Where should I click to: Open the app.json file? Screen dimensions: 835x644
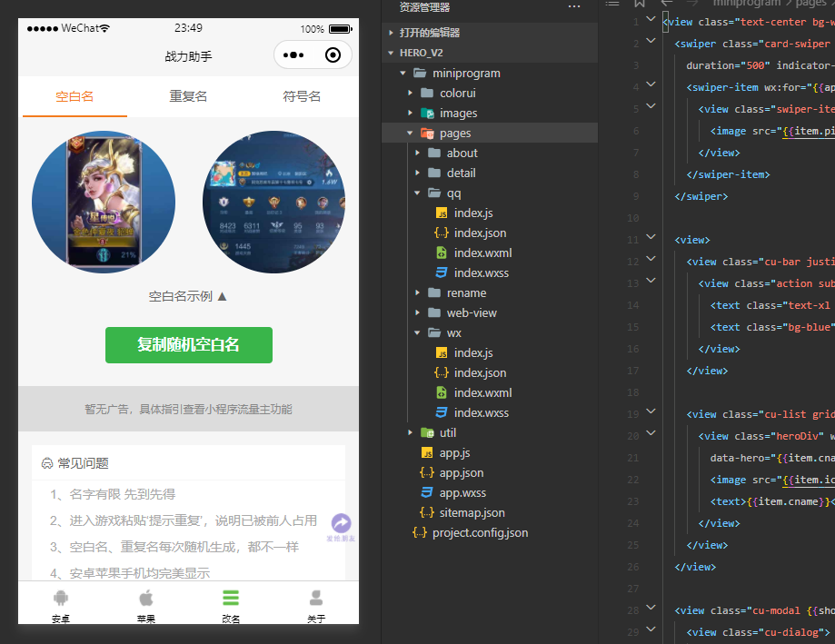pyautogui.click(x=462, y=473)
